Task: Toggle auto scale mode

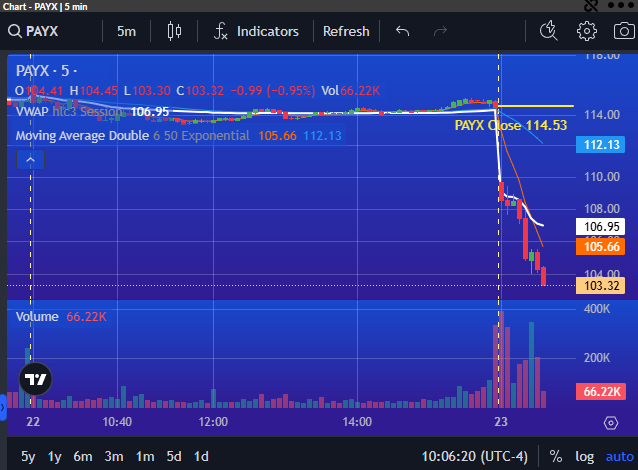Action: point(620,457)
